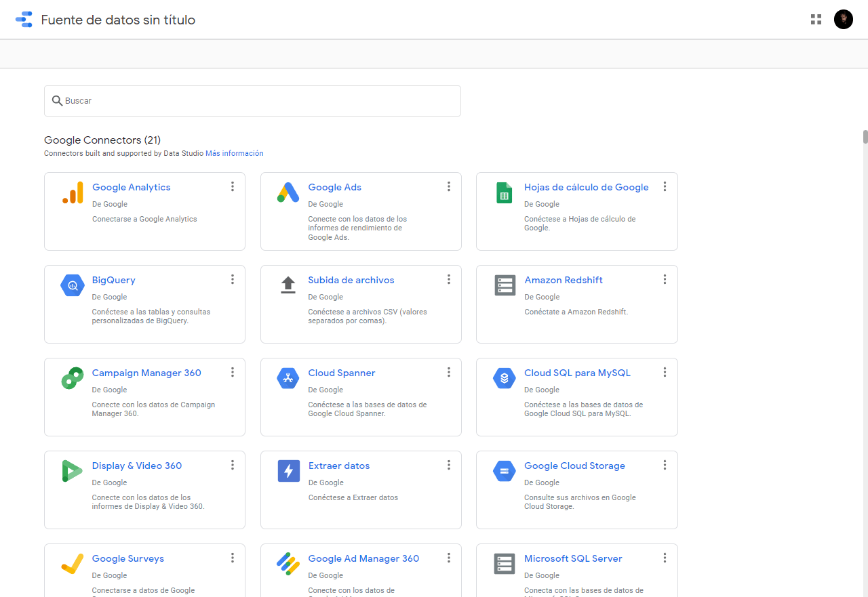Select the Campaign Manager 360 title

point(146,373)
